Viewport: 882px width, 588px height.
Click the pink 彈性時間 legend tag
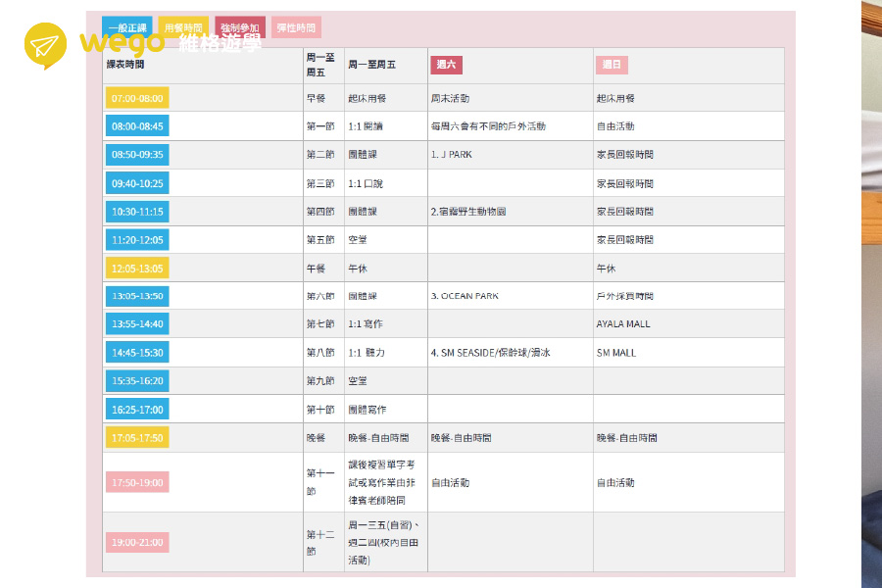[298, 28]
